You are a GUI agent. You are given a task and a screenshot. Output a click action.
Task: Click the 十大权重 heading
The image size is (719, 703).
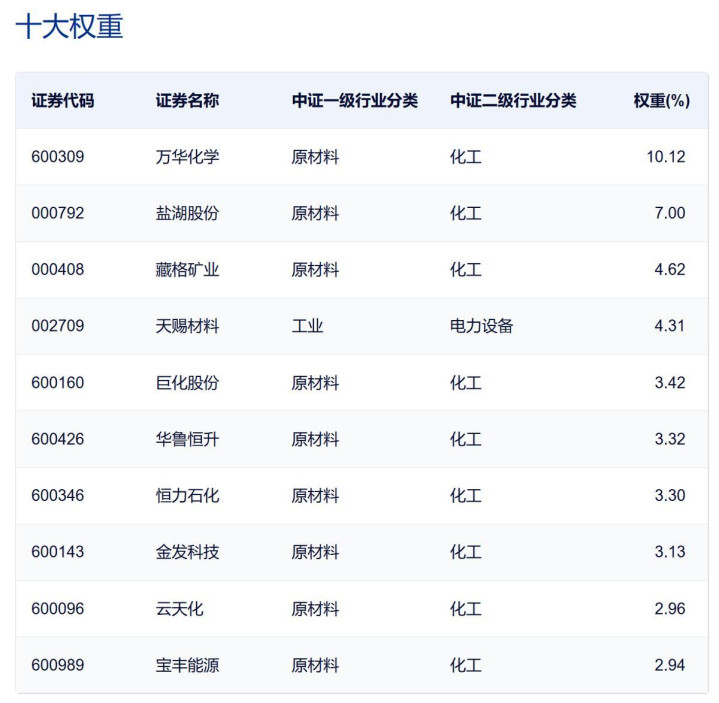click(x=70, y=26)
